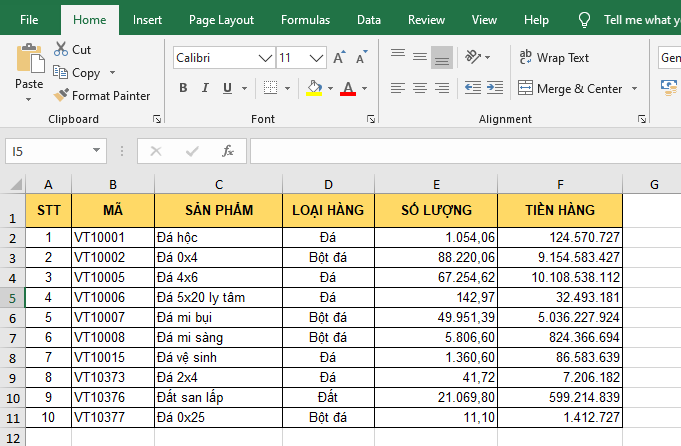Open the Formulas ribbon tab
The image size is (681, 446).
[x=305, y=19]
